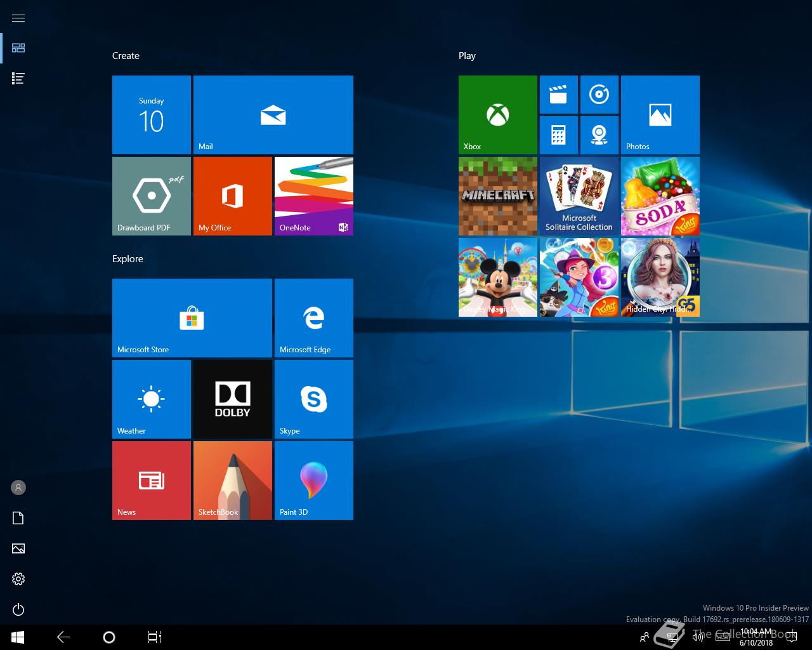Image resolution: width=812 pixels, height=650 pixels.
Task: Switch to Pinned tiles view
Action: 18,48
